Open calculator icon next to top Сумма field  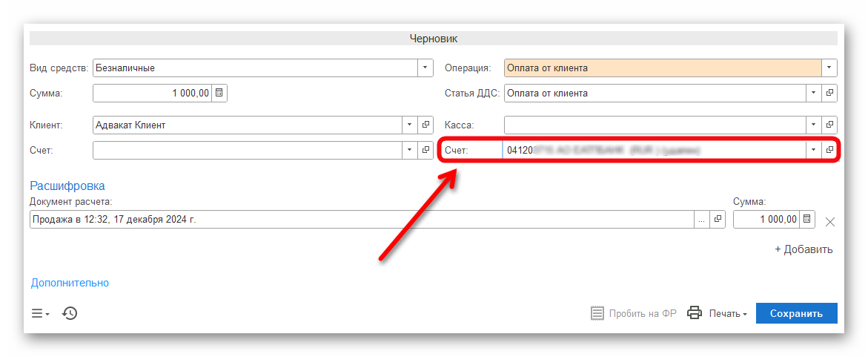(x=220, y=94)
